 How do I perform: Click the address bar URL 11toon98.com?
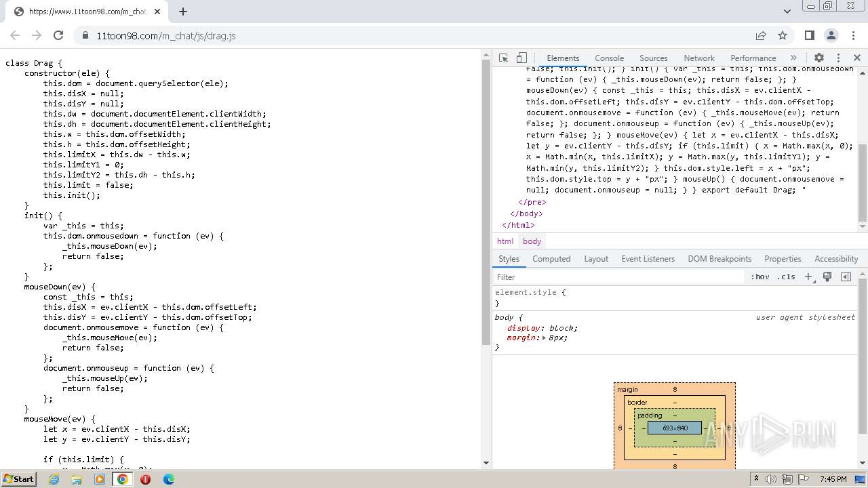[x=165, y=36]
